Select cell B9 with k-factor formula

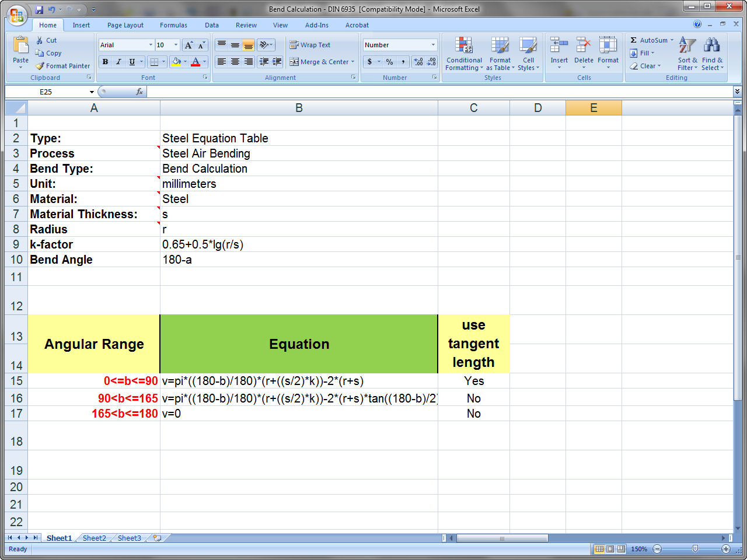tap(298, 244)
